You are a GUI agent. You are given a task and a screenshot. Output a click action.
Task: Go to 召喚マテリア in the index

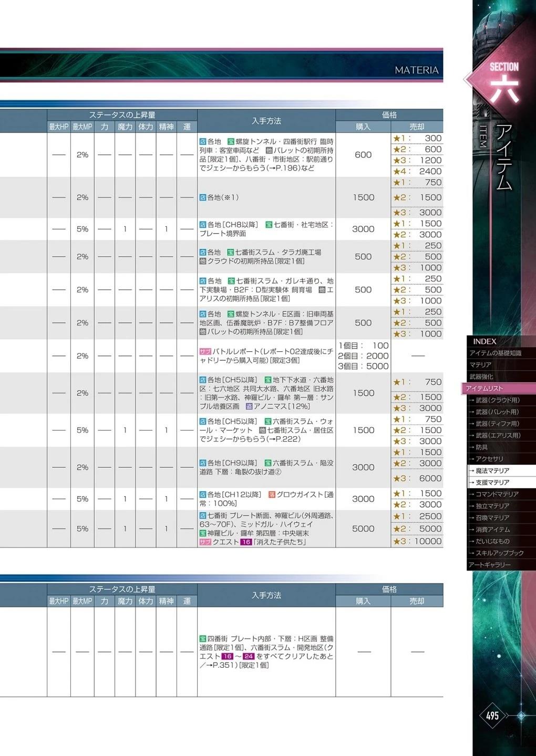click(x=492, y=518)
